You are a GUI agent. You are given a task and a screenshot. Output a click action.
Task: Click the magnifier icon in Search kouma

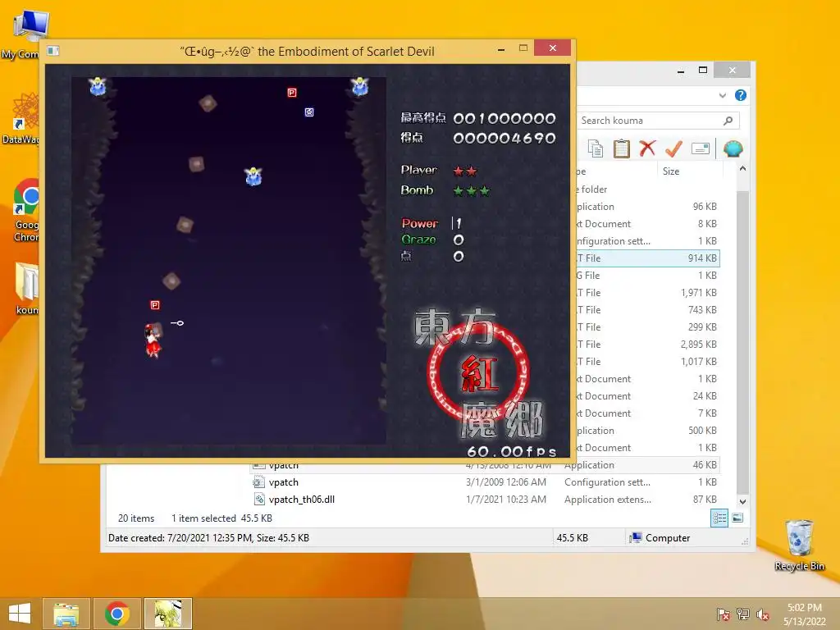click(728, 121)
